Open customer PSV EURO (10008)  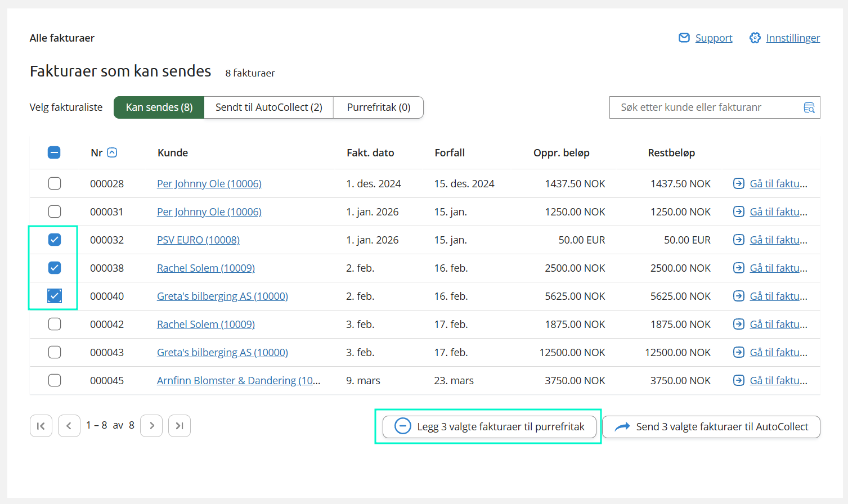pyautogui.click(x=198, y=240)
